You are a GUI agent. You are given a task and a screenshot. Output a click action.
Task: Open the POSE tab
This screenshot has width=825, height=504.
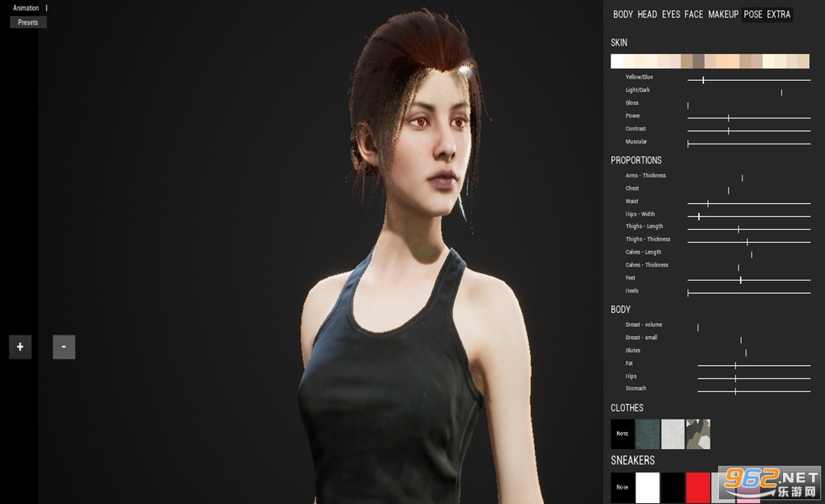click(x=753, y=15)
